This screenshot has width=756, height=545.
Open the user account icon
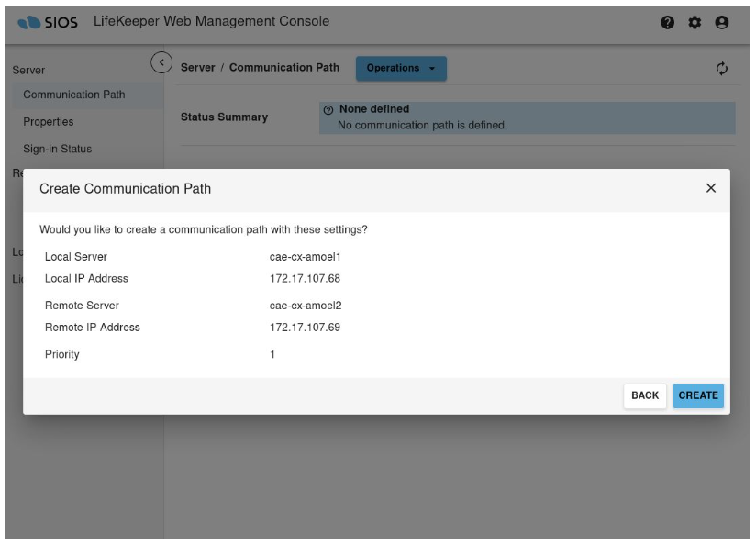721,22
